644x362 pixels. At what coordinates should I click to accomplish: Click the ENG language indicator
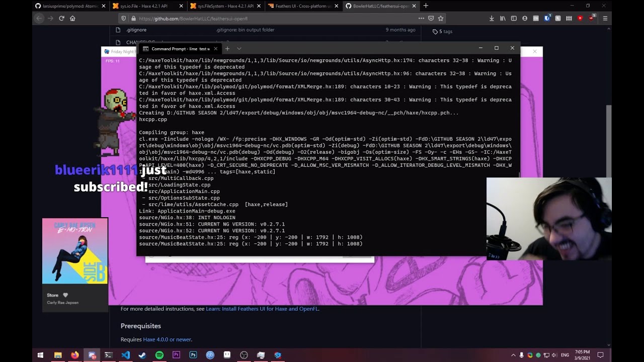565,355
